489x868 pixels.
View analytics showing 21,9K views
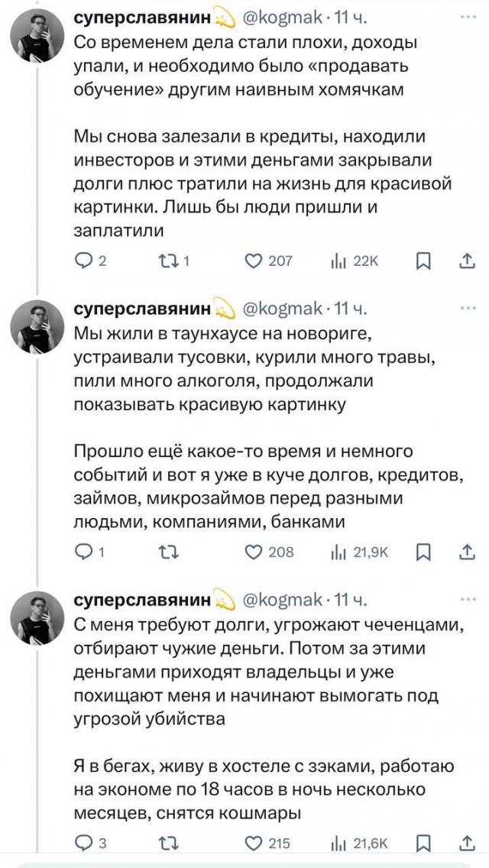point(339,552)
